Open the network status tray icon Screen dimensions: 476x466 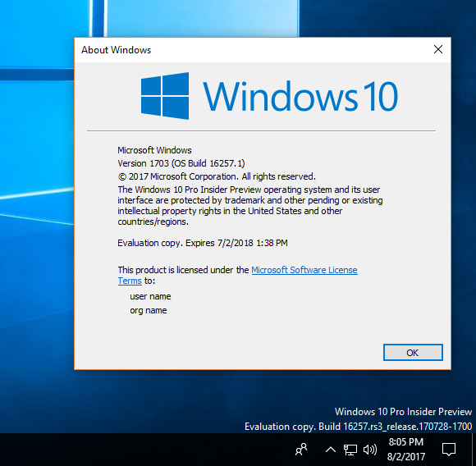[350, 450]
